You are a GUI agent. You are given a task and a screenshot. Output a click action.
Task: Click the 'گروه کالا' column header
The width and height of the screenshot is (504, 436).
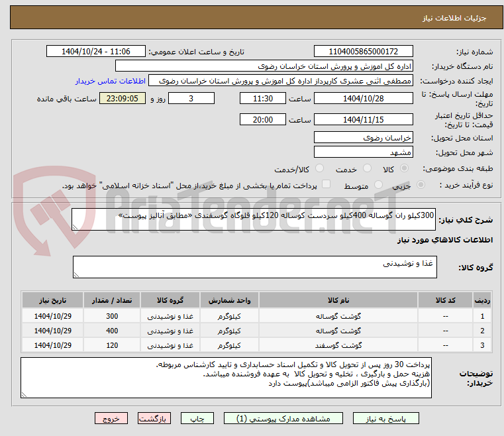point(170,300)
